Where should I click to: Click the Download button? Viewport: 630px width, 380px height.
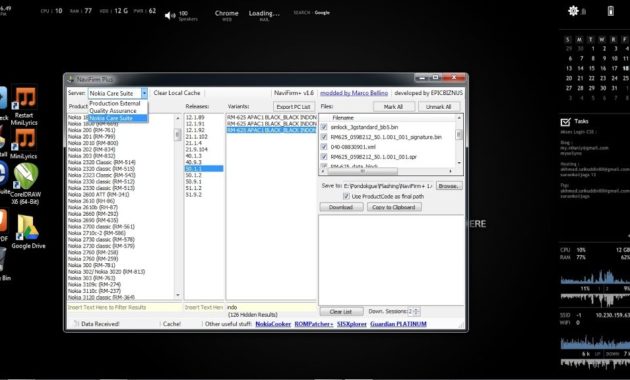(341, 207)
